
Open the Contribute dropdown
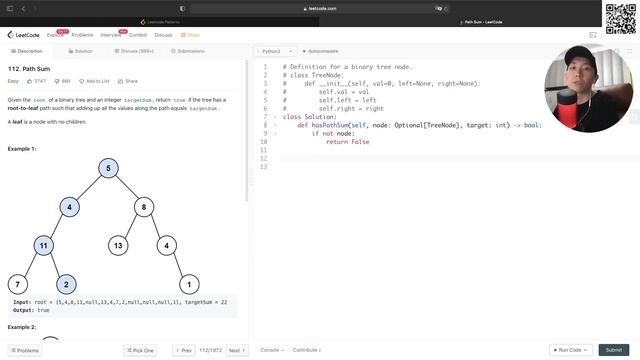coord(307,350)
